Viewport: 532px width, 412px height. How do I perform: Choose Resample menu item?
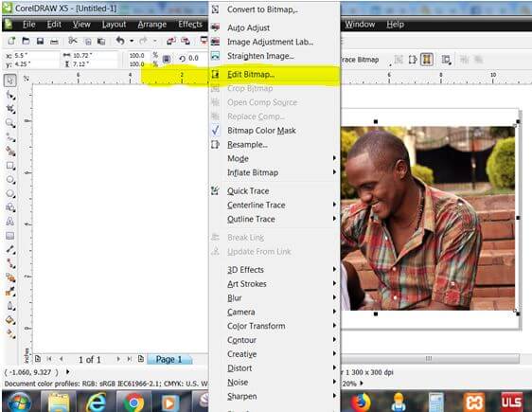click(275, 145)
